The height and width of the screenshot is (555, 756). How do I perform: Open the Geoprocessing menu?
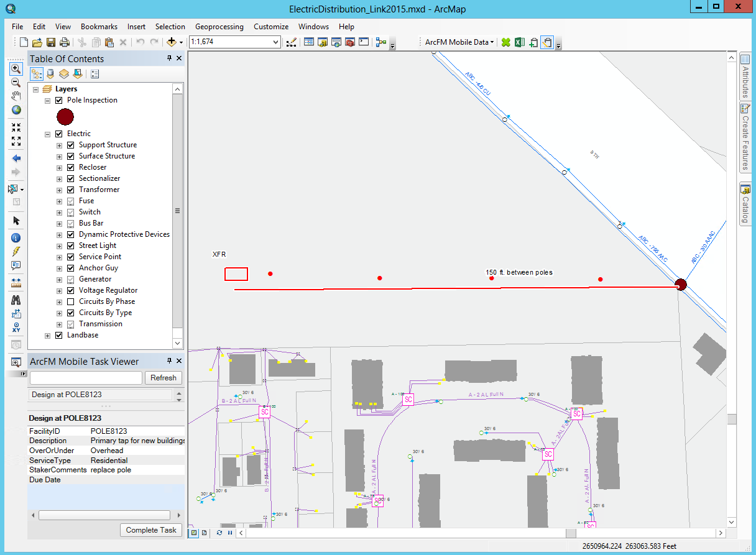pyautogui.click(x=219, y=27)
